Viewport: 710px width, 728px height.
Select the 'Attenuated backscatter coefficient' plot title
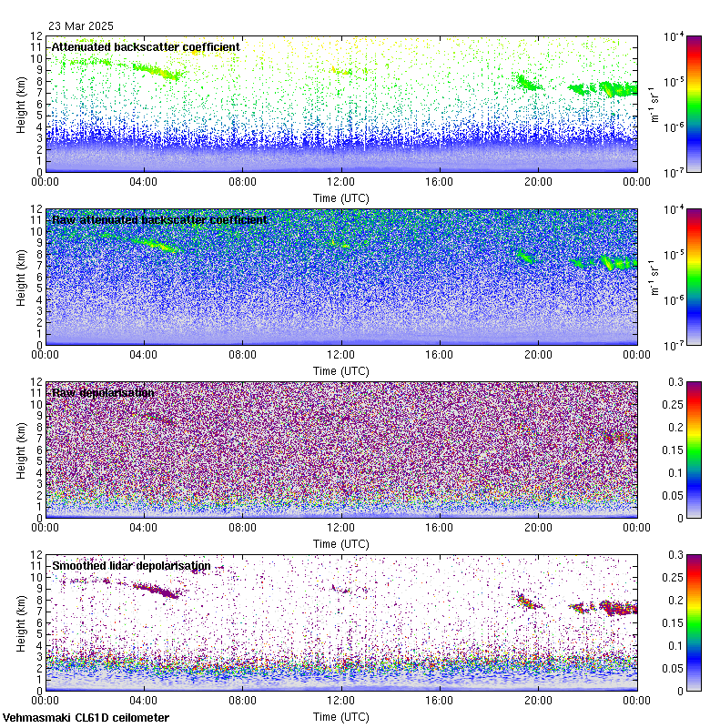146,46
